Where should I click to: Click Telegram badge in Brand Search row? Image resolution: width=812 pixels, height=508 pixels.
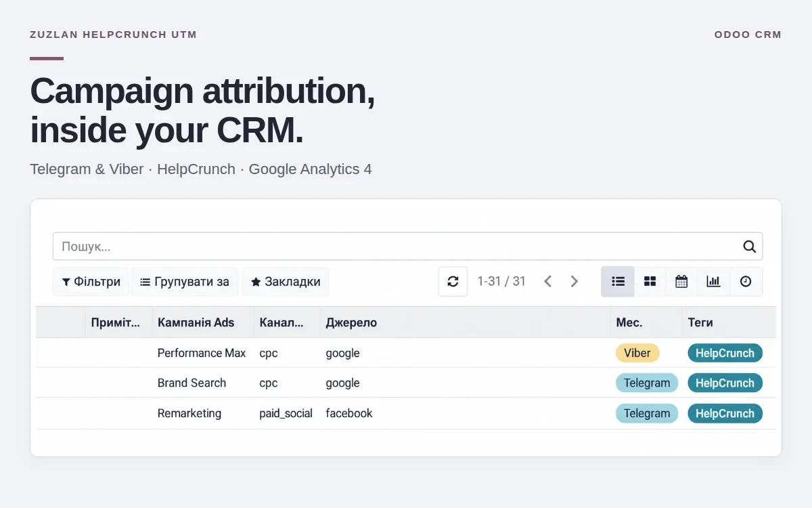pyautogui.click(x=647, y=383)
